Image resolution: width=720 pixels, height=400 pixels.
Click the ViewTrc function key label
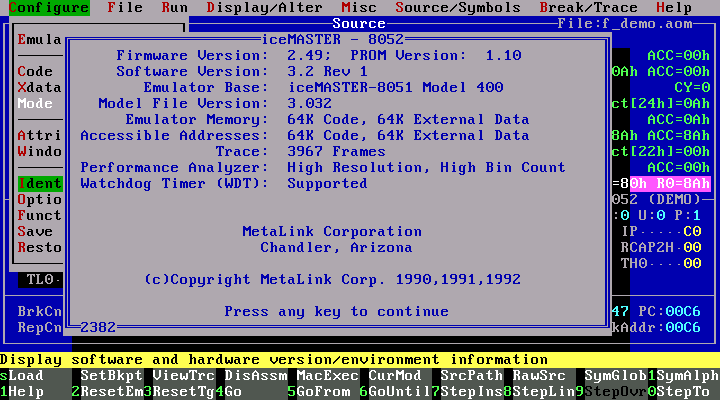coord(184,376)
